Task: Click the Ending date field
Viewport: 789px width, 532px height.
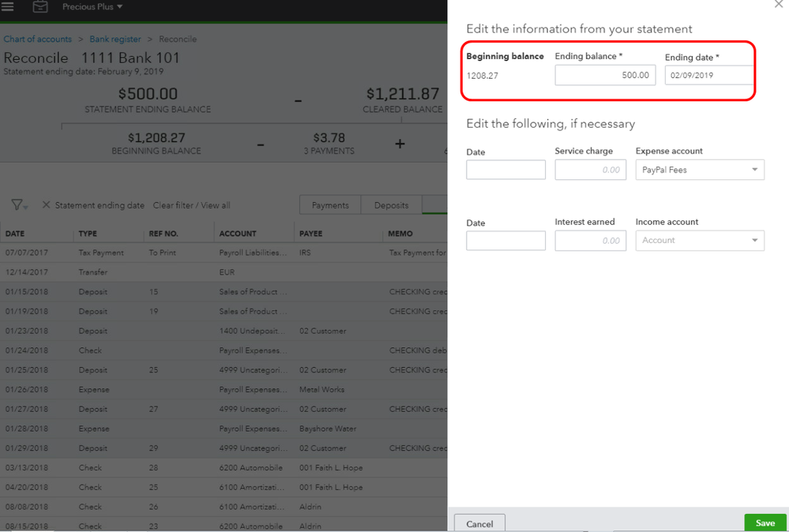Action: click(x=708, y=75)
